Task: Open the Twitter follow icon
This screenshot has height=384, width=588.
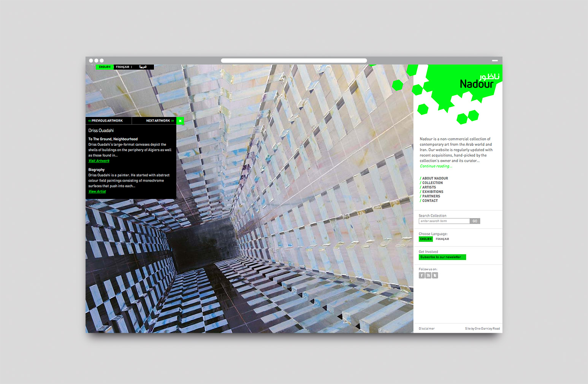Action: coord(435,275)
